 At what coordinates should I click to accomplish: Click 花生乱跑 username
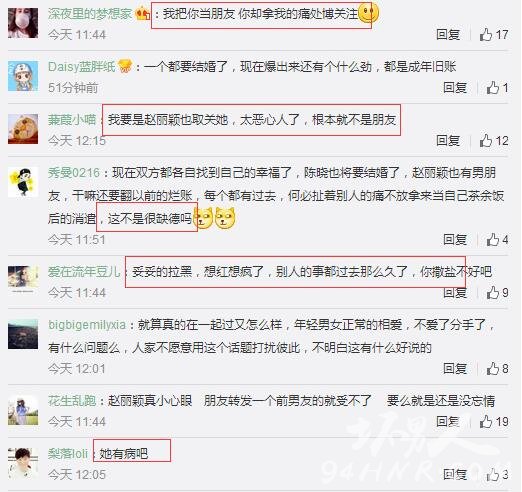tap(72, 400)
